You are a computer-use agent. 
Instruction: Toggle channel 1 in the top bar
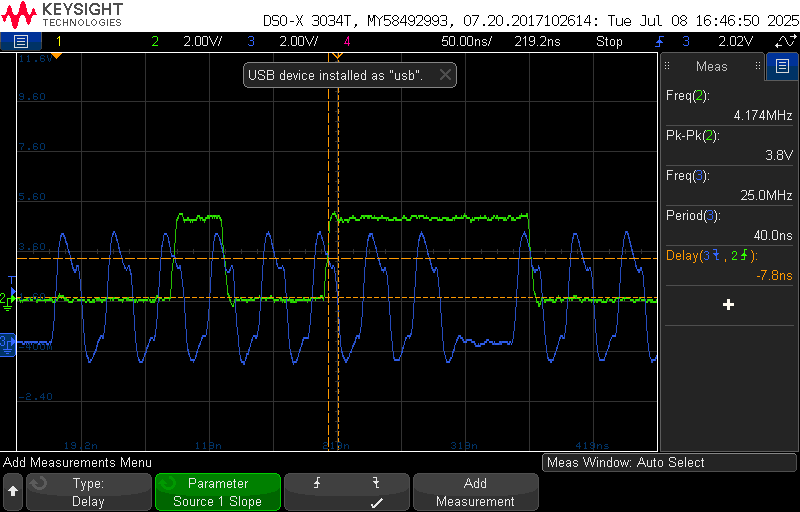pos(58,41)
